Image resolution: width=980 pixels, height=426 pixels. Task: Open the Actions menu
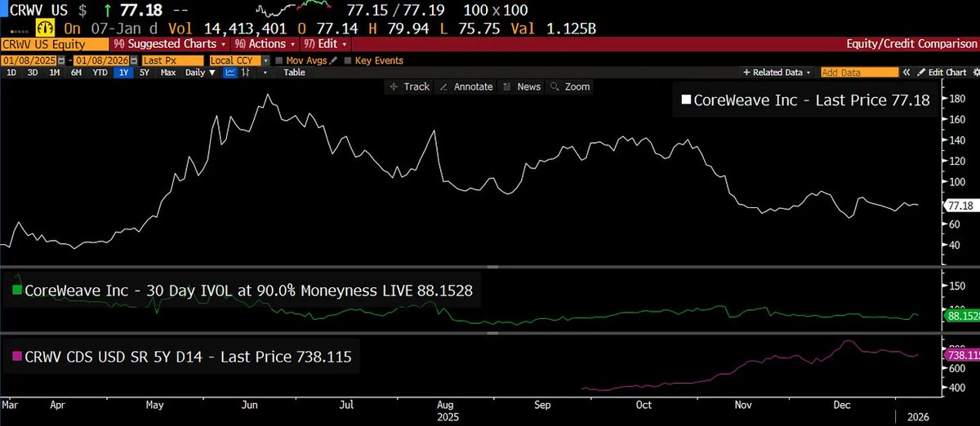(264, 44)
